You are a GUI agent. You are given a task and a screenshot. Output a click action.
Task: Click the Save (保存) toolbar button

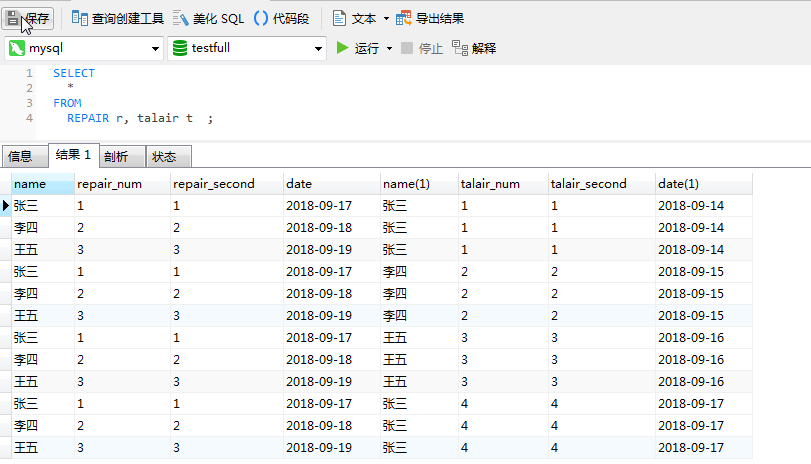click(28, 19)
